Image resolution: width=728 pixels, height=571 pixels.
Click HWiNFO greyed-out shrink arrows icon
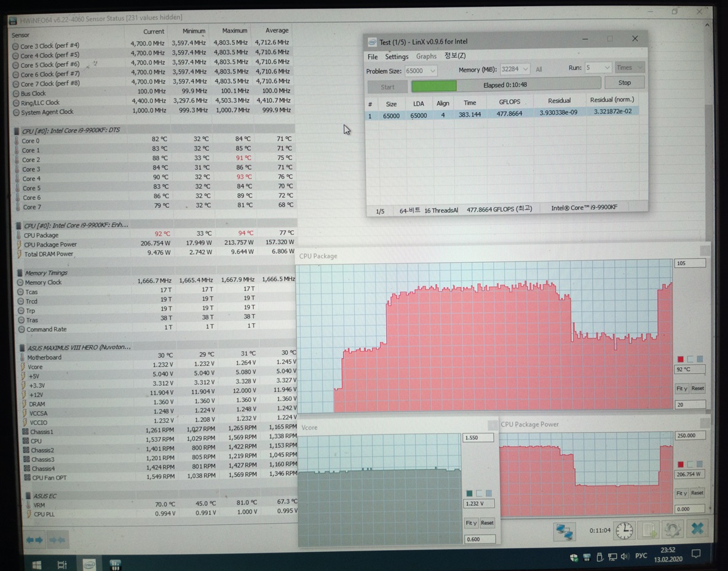pos(58,540)
